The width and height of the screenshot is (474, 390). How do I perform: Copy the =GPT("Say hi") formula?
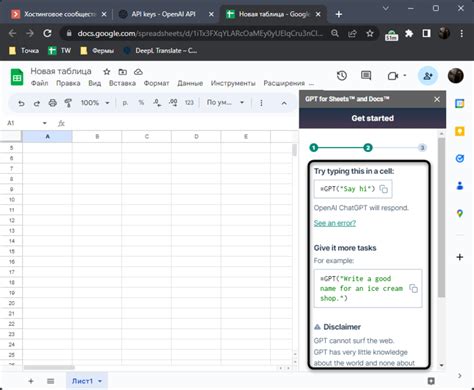[x=384, y=189]
